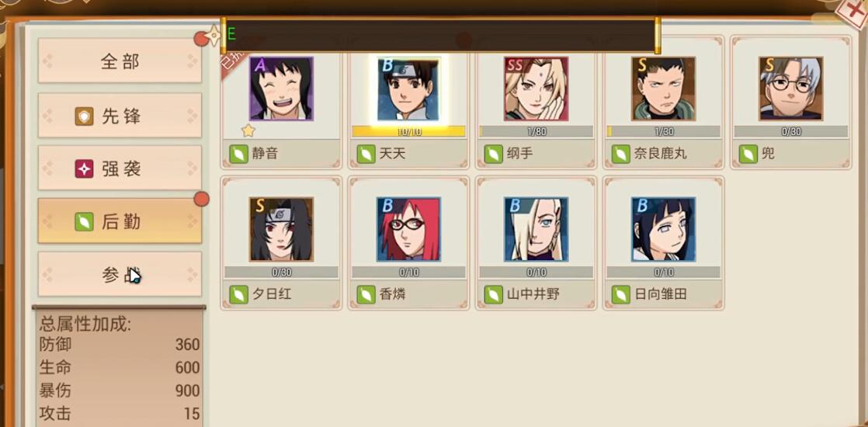Image resolution: width=868 pixels, height=427 pixels.
Task: Click the gold star under 静音
Action: [248, 130]
